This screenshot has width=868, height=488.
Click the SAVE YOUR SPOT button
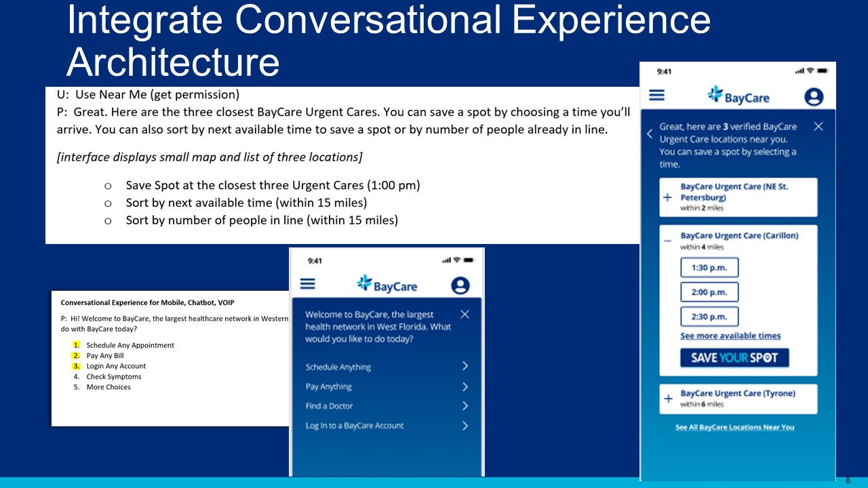pyautogui.click(x=734, y=358)
